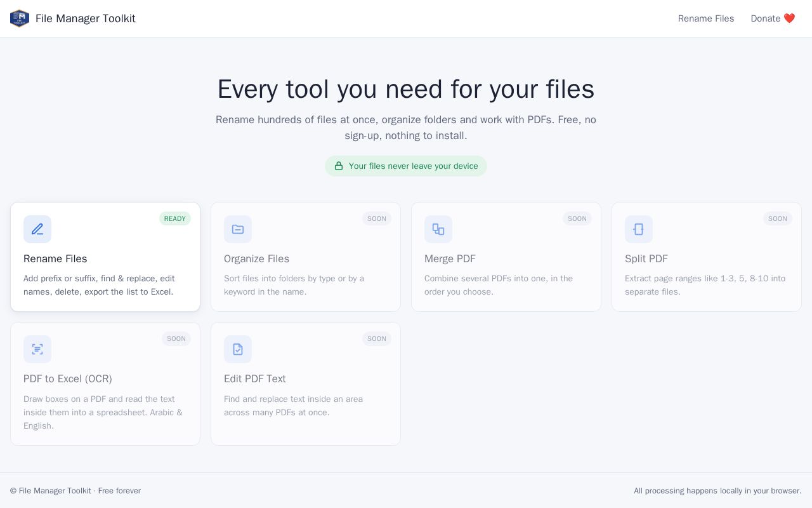Click the Edit PDF Text document icon
Viewport: 812px width, 508px height.
pos(238,349)
